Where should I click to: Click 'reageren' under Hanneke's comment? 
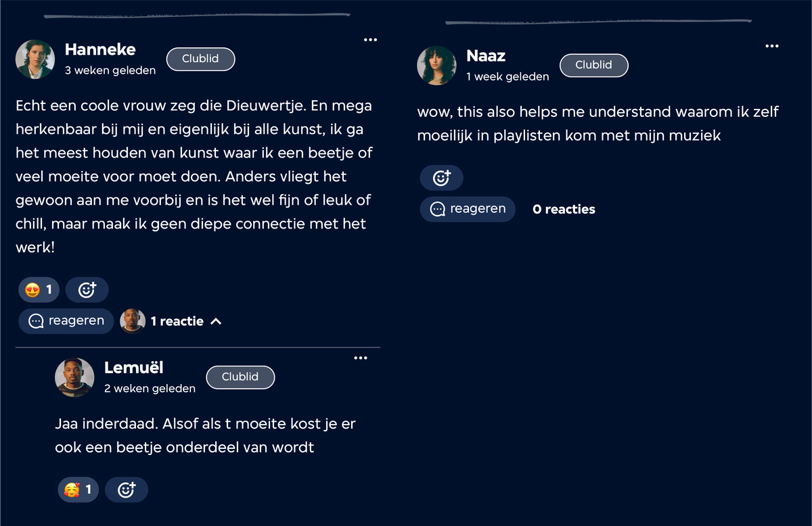tap(66, 321)
